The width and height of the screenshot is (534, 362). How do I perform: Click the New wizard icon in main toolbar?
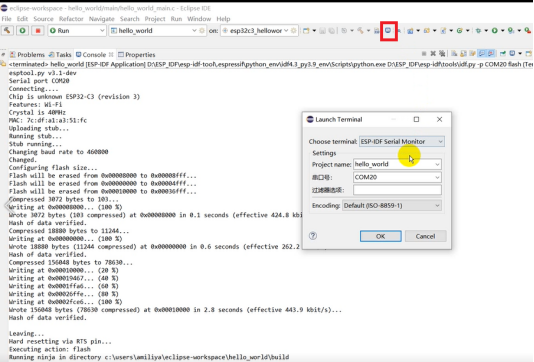click(306, 31)
